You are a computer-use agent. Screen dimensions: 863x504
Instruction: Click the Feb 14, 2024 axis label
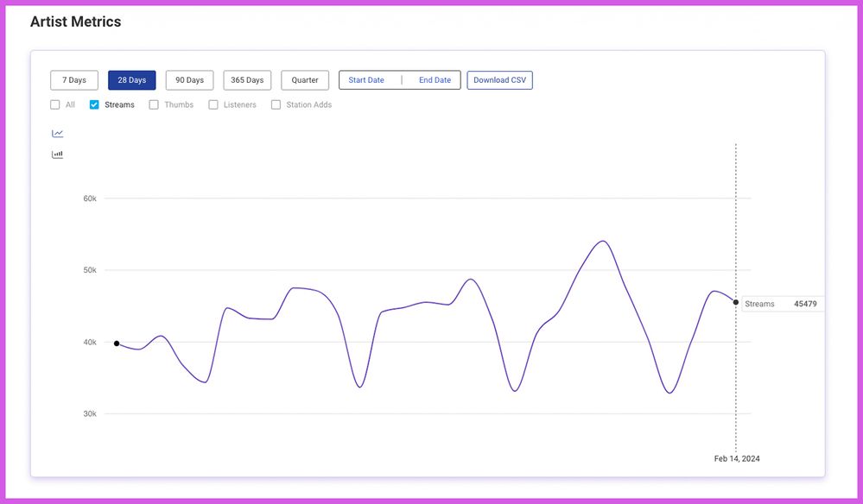[737, 458]
